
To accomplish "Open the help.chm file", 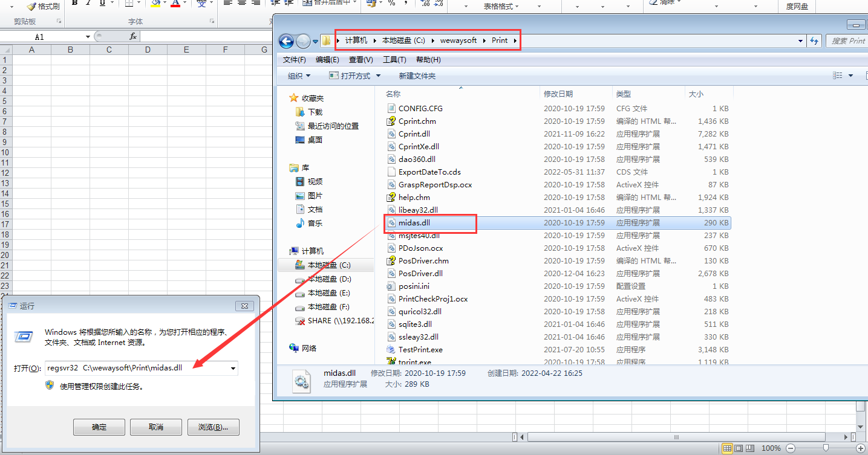I will 414,197.
